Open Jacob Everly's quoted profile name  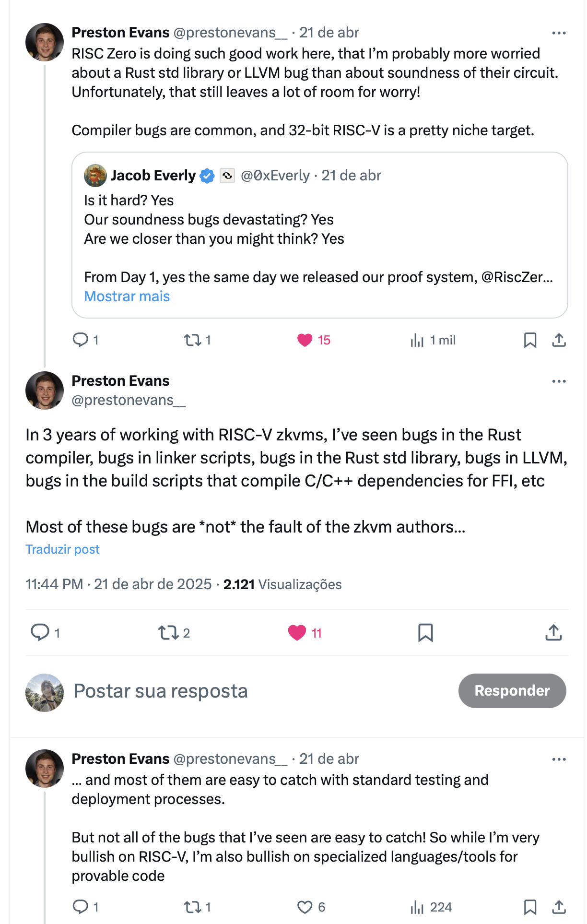point(153,176)
